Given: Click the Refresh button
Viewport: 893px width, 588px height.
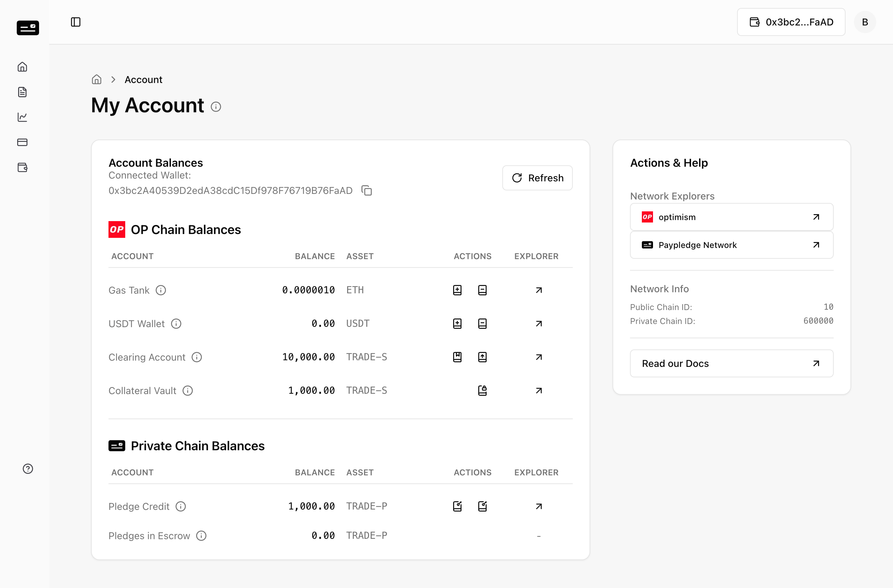Looking at the screenshot, I should tap(537, 178).
